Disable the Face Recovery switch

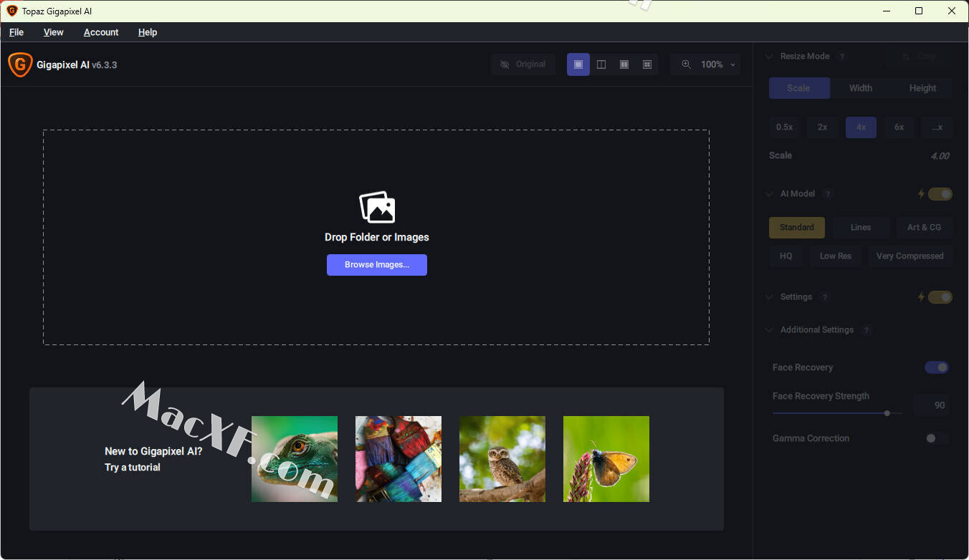937,367
